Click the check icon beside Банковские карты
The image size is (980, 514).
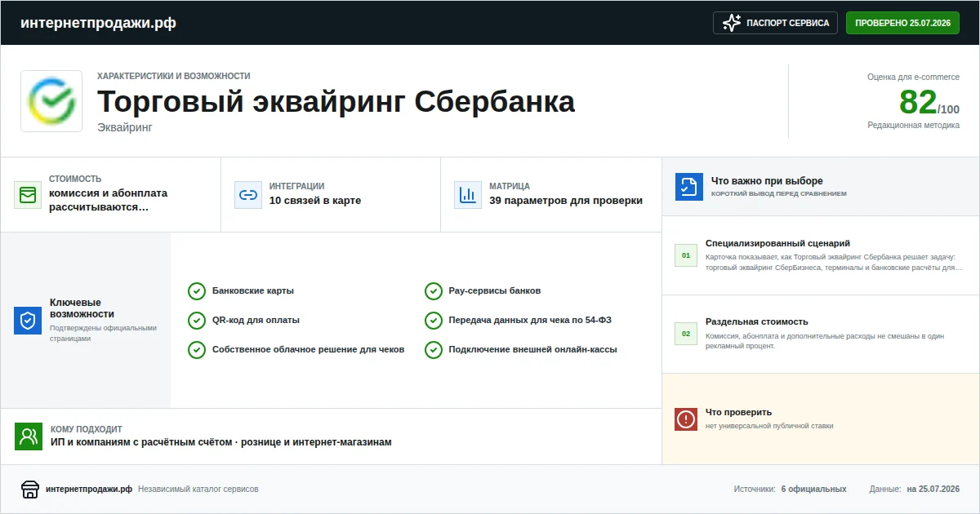pyautogui.click(x=197, y=291)
